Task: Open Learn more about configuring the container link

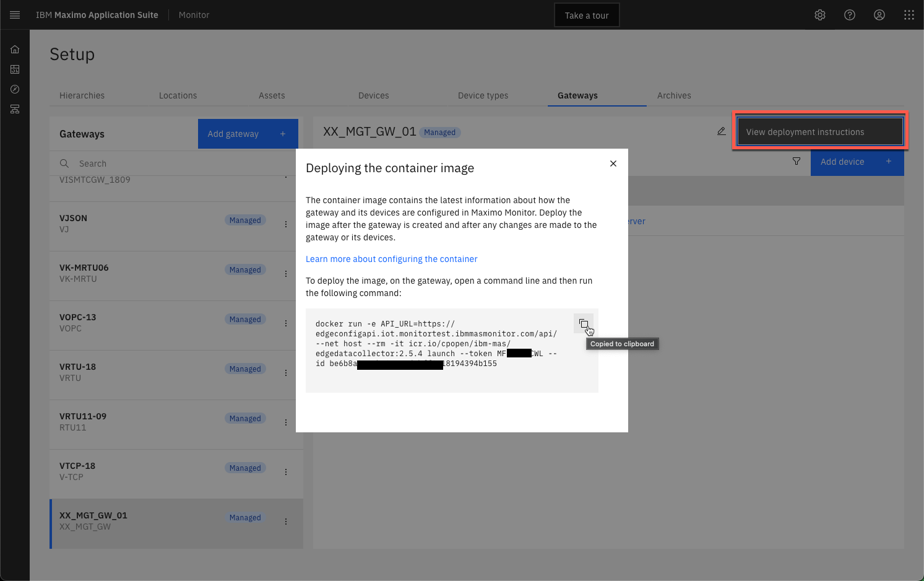Action: click(392, 259)
